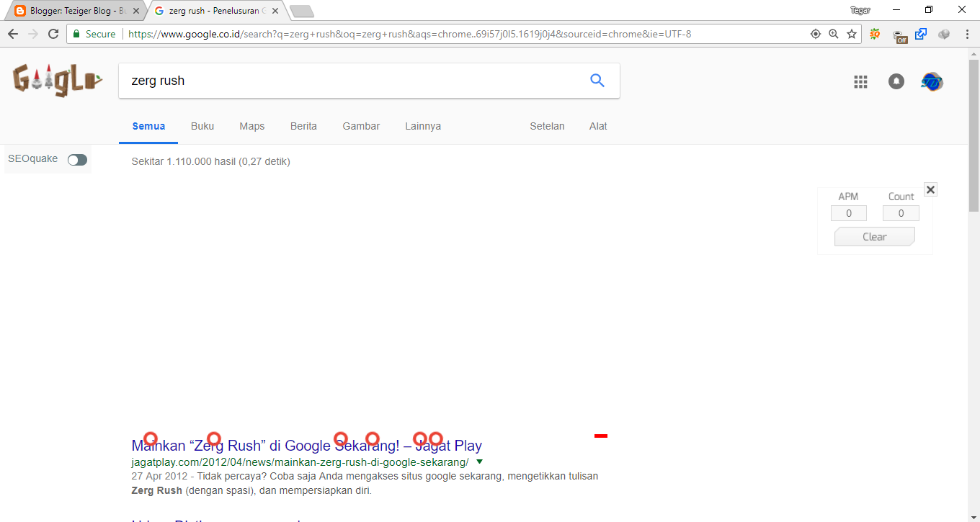Close the zerg rush search tab
Viewport: 980px width, 522px height.
(275, 11)
